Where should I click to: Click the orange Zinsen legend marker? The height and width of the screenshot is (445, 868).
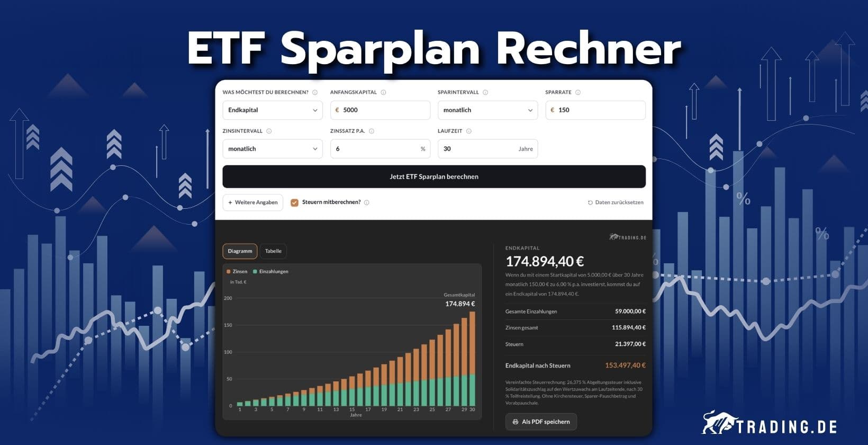(229, 271)
